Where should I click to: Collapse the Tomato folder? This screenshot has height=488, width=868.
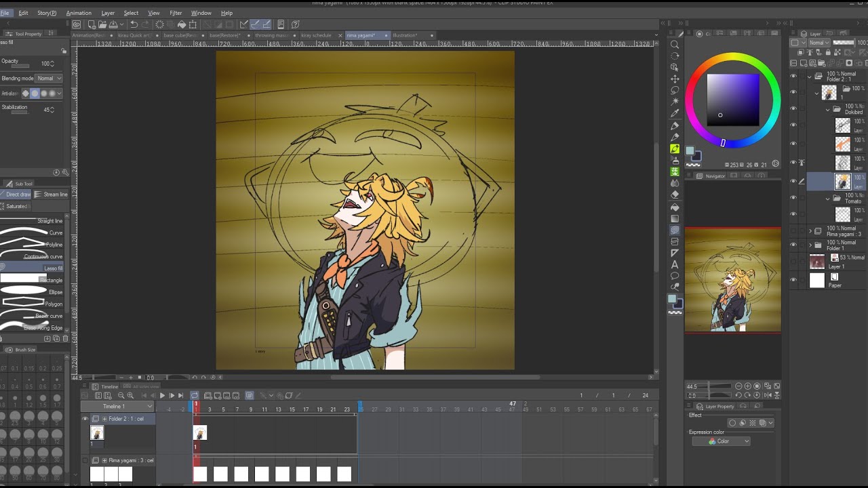(x=827, y=199)
